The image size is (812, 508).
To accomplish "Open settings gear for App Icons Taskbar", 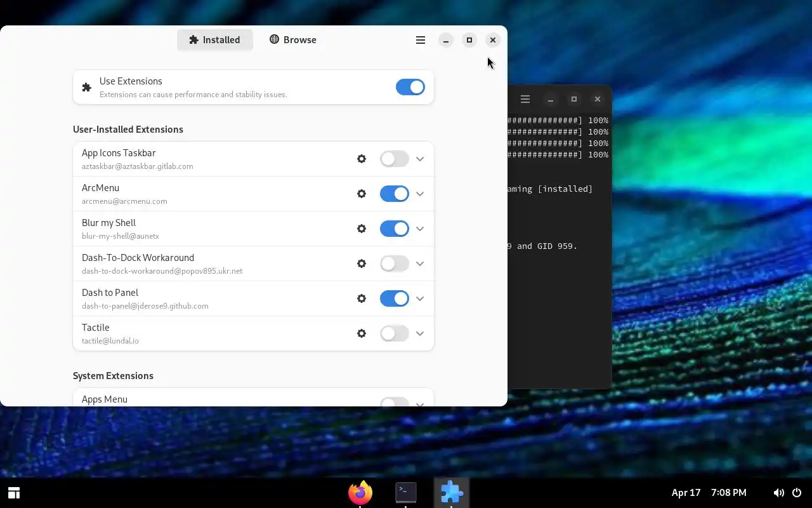I will pyautogui.click(x=362, y=159).
